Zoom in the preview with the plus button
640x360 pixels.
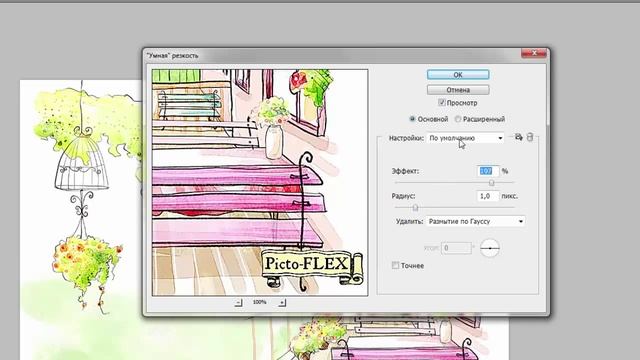[282, 302]
